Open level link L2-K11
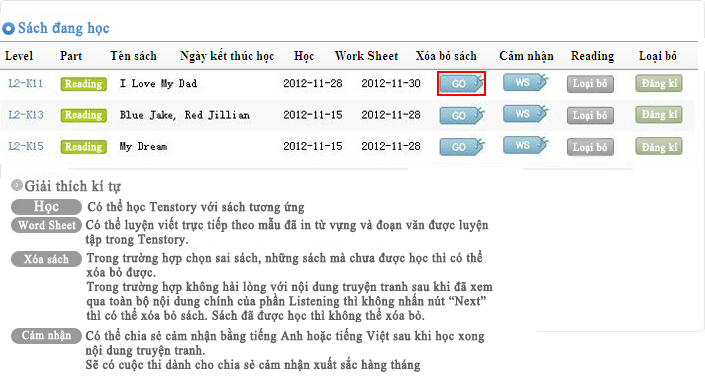The width and height of the screenshot is (705, 380). 26,83
